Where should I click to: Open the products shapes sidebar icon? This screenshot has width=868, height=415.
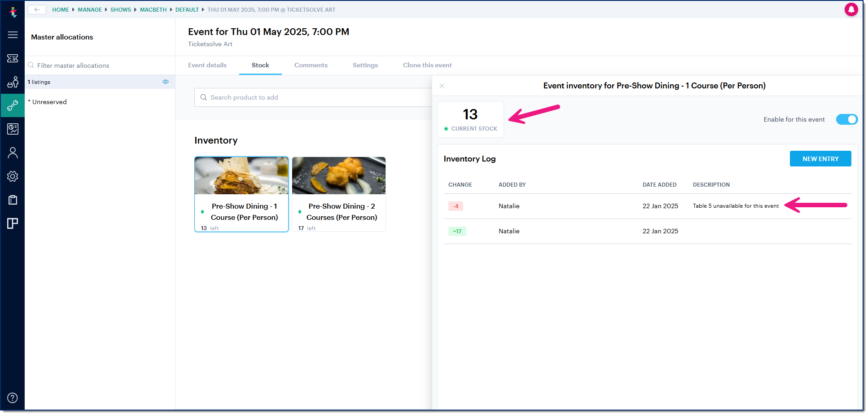[13, 82]
